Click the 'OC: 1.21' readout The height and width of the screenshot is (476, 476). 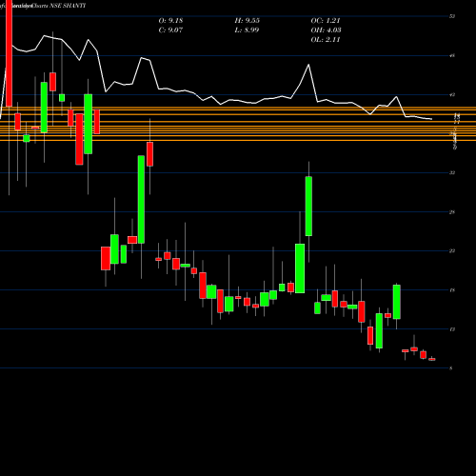(x=326, y=21)
